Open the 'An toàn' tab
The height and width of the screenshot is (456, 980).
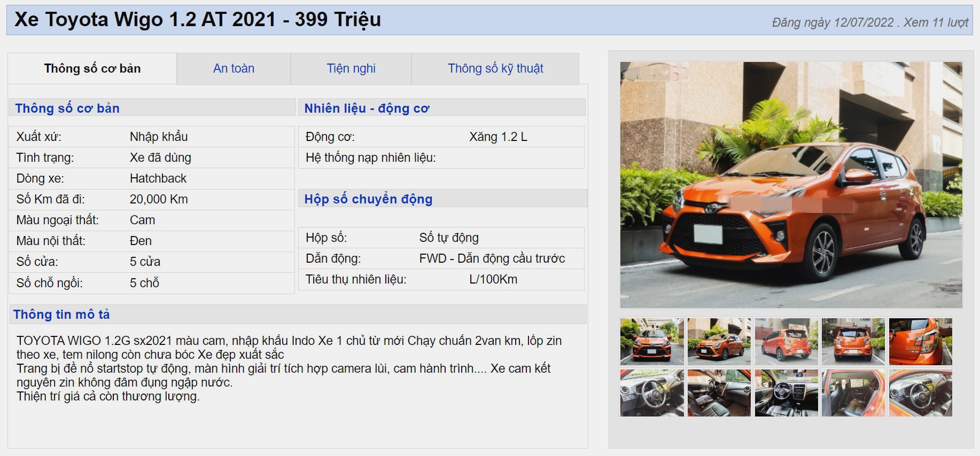[x=234, y=68]
